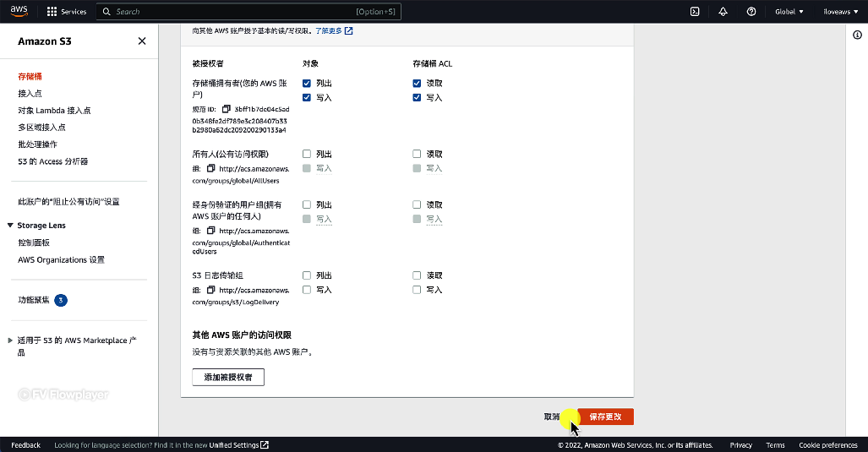Click 添加被授权者 button
The width and height of the screenshot is (868, 452).
[x=228, y=377]
